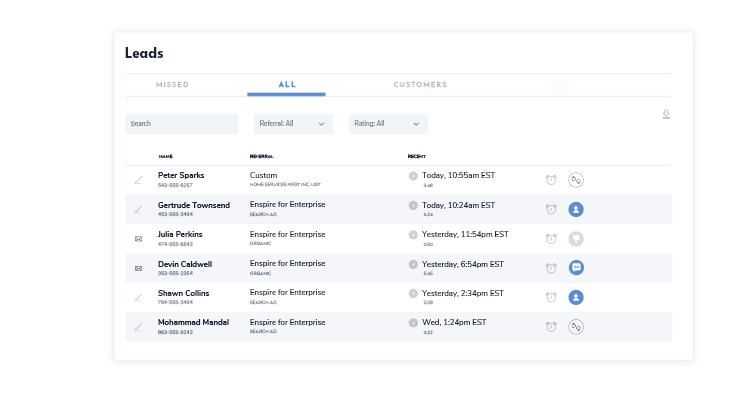
Task: Click the pencil icon next to Shawn Collins
Action: 139,297
